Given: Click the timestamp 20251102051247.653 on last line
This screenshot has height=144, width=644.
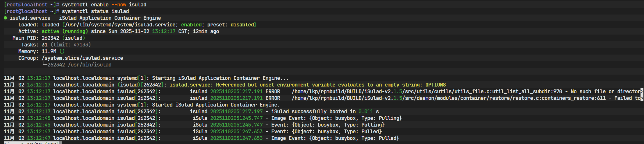Looking at the screenshot, I should click(236, 138).
